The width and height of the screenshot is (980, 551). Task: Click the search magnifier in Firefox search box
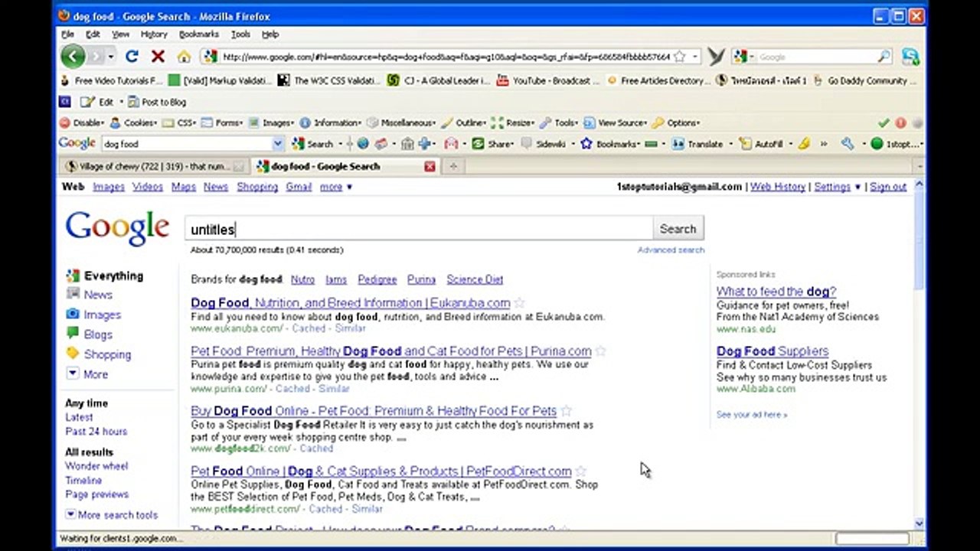click(x=884, y=57)
